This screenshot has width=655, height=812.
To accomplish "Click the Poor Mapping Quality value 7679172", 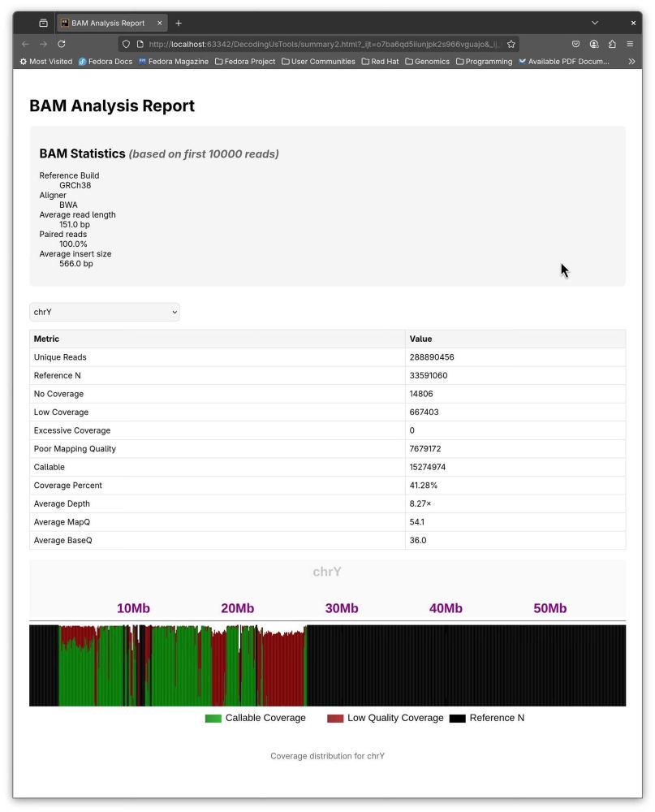I will (x=425, y=449).
